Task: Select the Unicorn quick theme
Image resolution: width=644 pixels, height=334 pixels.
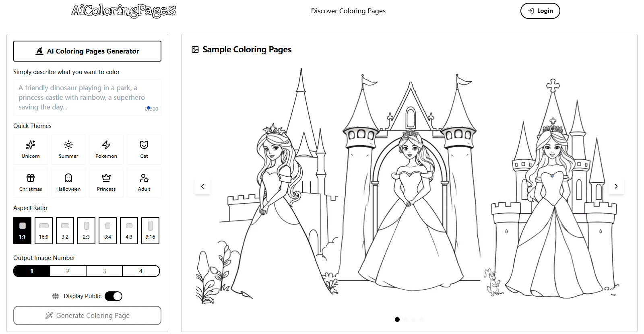Action: pos(31,150)
